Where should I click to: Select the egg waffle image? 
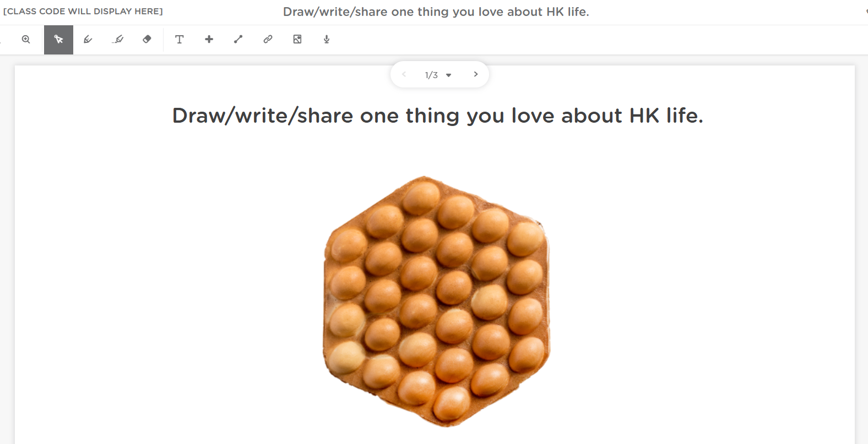(x=436, y=301)
